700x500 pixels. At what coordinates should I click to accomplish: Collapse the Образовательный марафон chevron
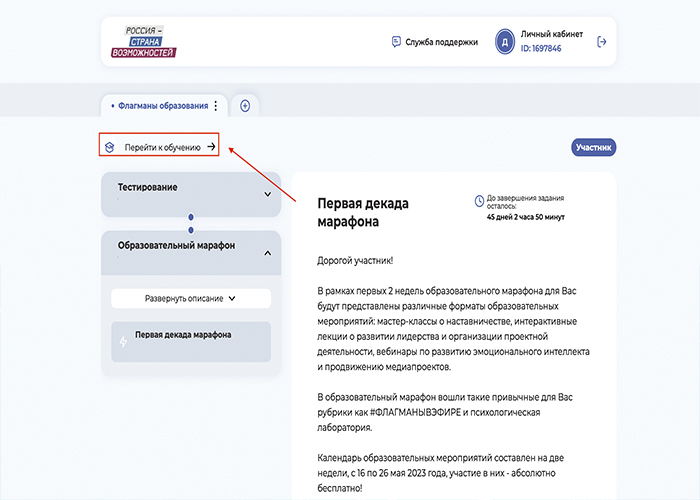tap(267, 253)
